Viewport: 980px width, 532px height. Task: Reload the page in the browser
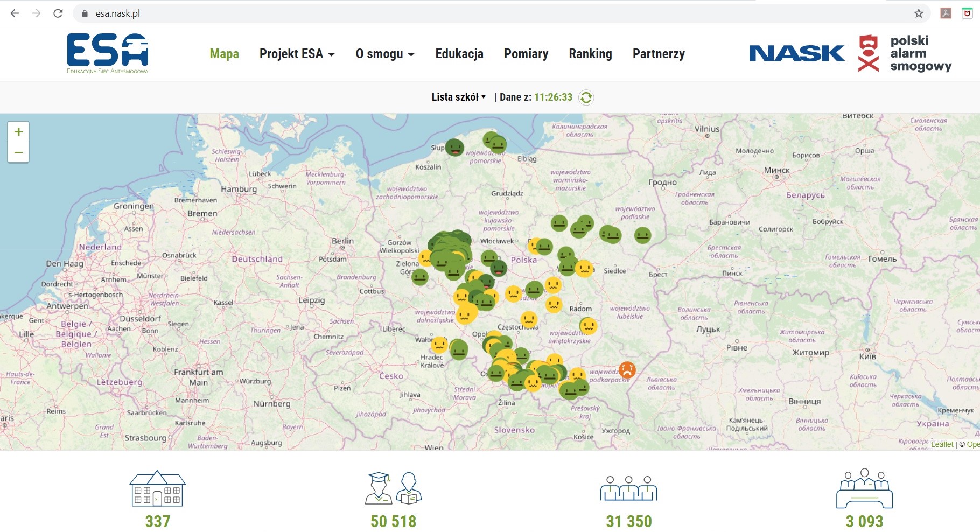coord(58,13)
